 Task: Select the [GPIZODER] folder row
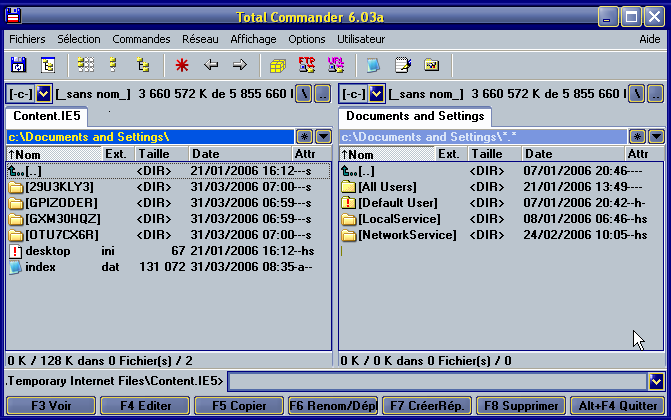[x=169, y=203]
